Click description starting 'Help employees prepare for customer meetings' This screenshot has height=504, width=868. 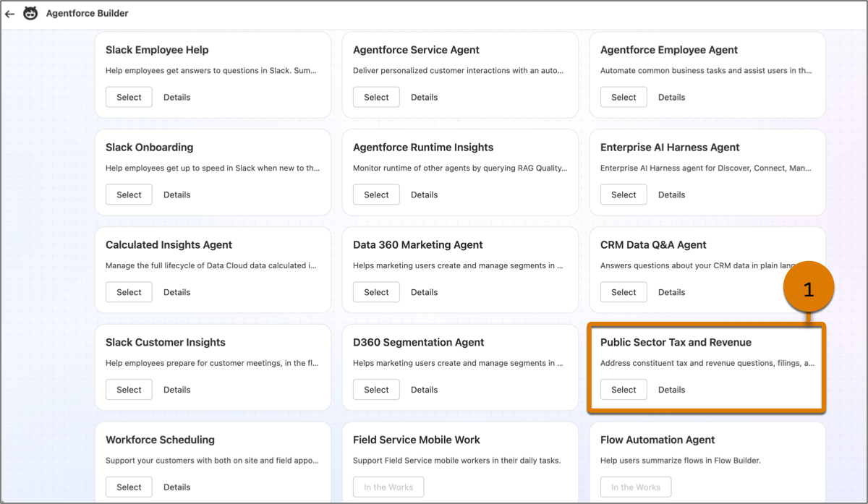click(x=212, y=363)
